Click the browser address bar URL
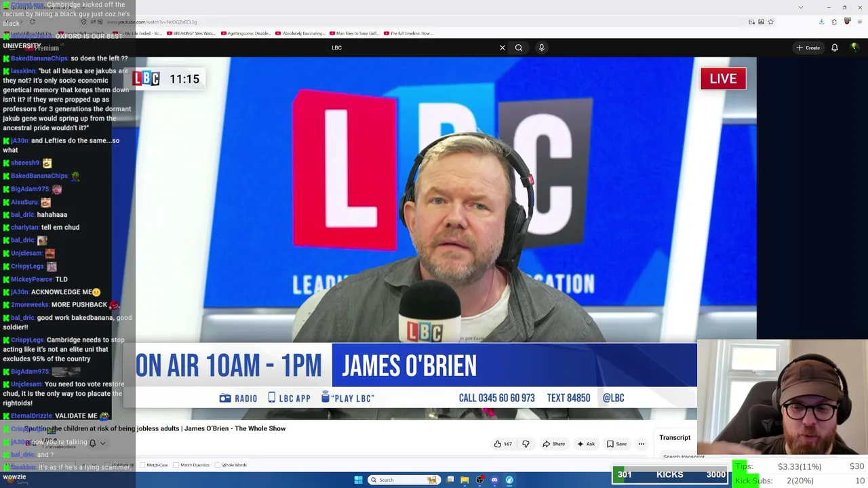Viewport: 868px width, 488px height. coord(151,22)
